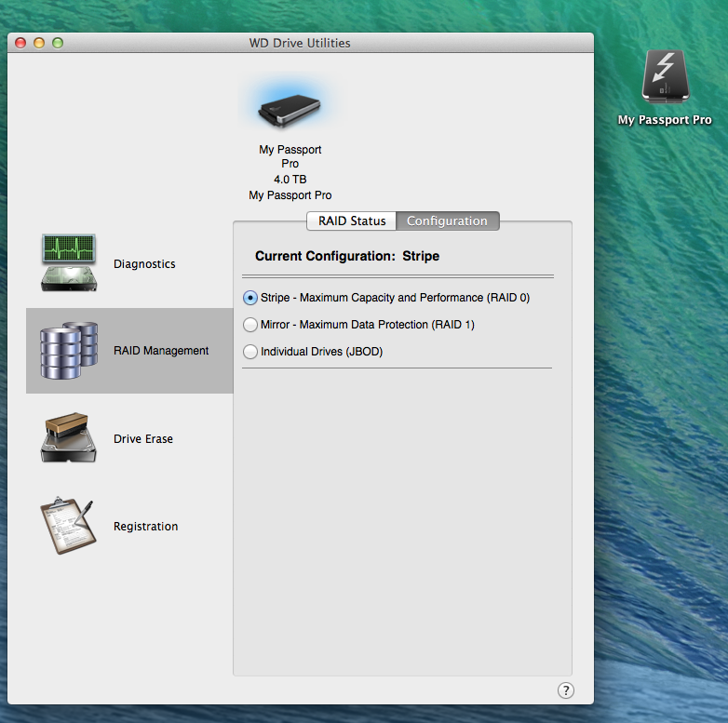Image resolution: width=728 pixels, height=723 pixels.
Task: Choose Mirror Maximum Data Protection RAID 1
Action: 249,325
